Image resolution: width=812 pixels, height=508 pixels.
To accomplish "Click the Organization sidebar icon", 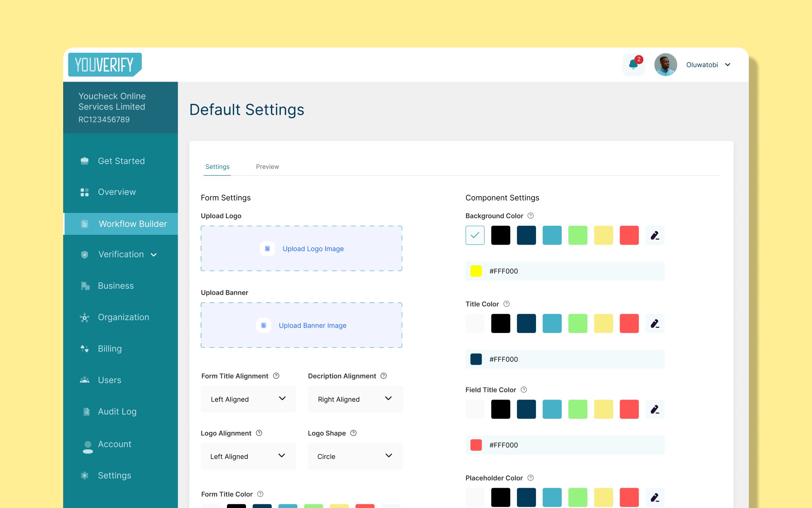I will 85,318.
